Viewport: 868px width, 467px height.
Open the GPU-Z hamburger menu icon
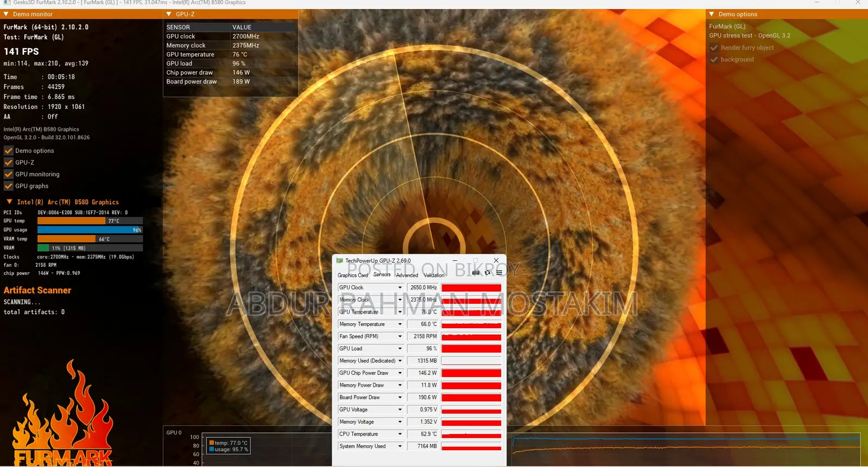pyautogui.click(x=499, y=273)
